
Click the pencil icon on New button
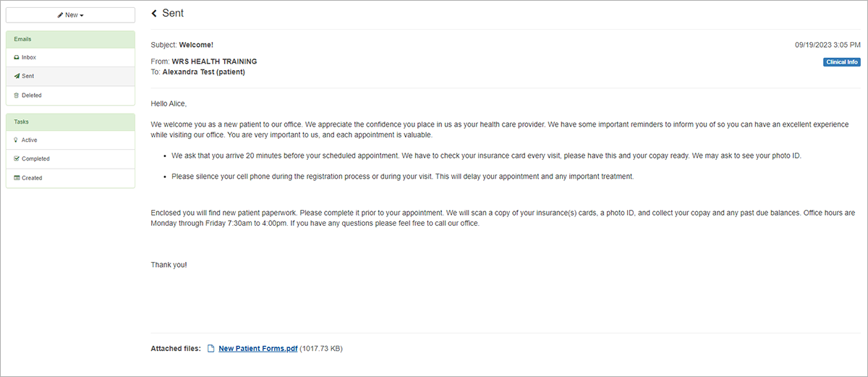(61, 15)
